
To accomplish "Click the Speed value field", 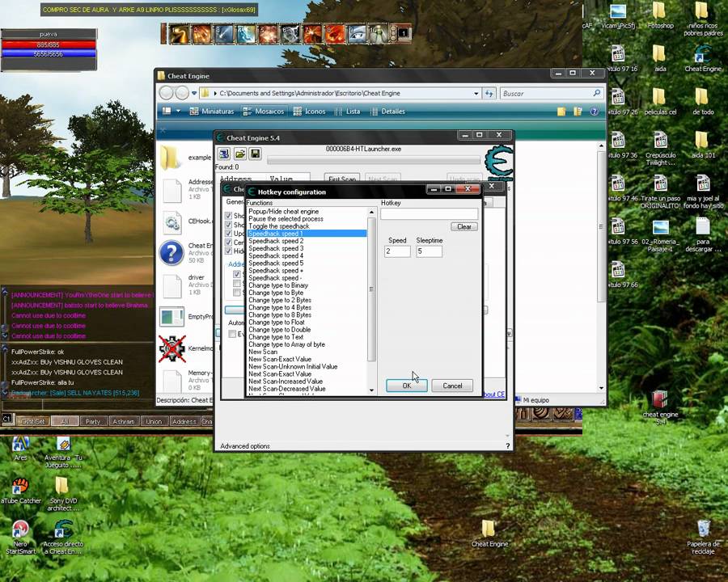I will click(x=397, y=251).
